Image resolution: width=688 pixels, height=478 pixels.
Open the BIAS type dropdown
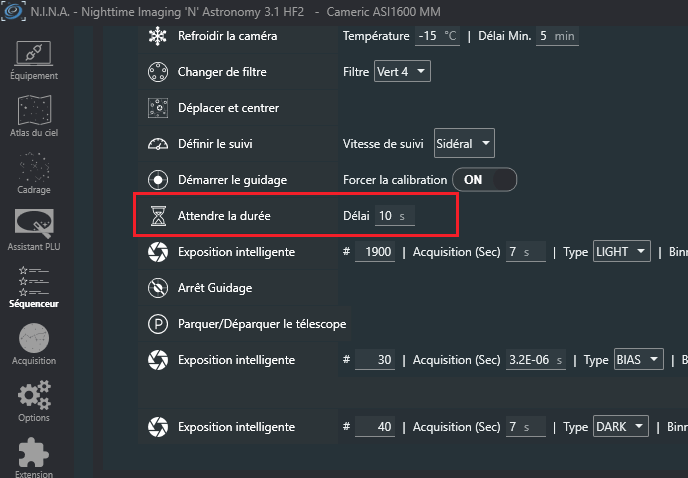[x=638, y=360]
